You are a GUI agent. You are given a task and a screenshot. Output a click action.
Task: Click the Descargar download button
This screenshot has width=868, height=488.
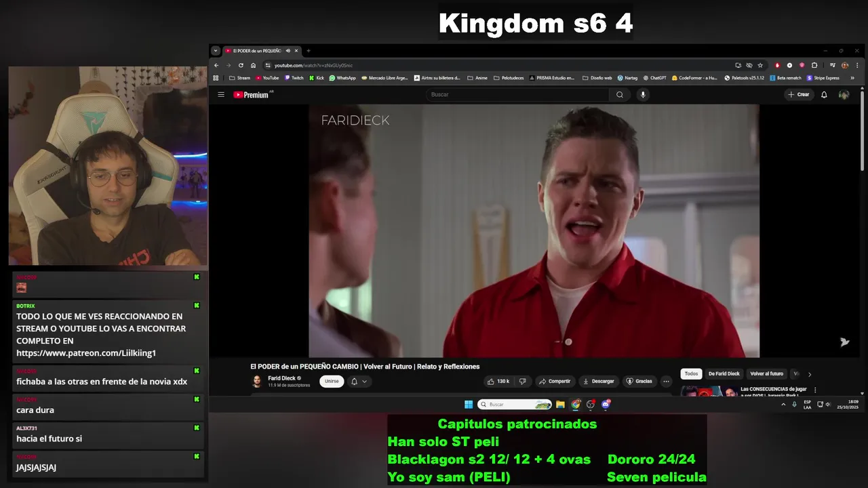click(x=598, y=382)
